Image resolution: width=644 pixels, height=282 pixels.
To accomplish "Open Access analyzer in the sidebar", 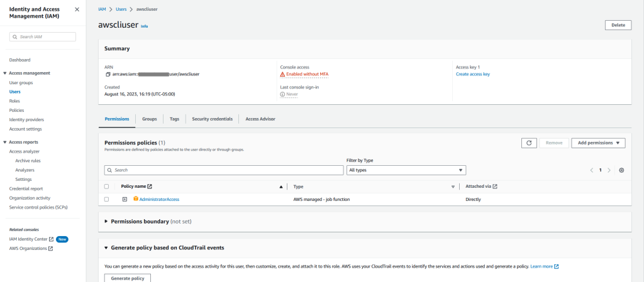I will click(x=25, y=151).
